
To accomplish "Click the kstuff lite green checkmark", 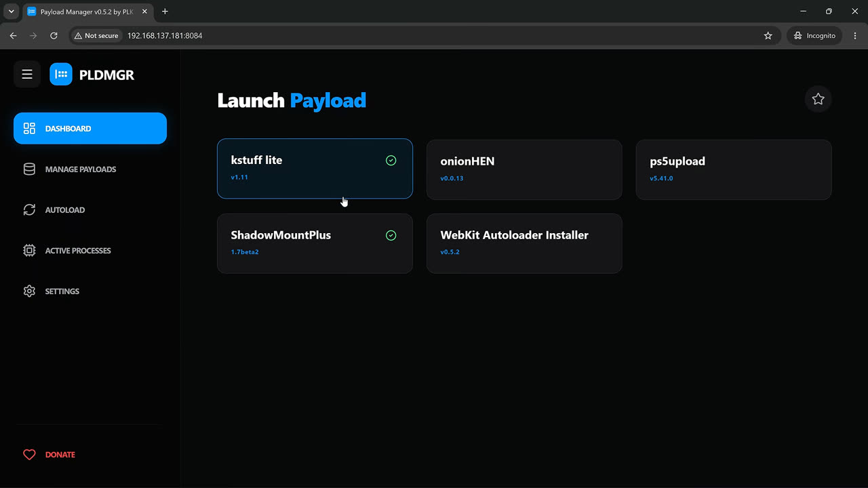I will (x=391, y=161).
